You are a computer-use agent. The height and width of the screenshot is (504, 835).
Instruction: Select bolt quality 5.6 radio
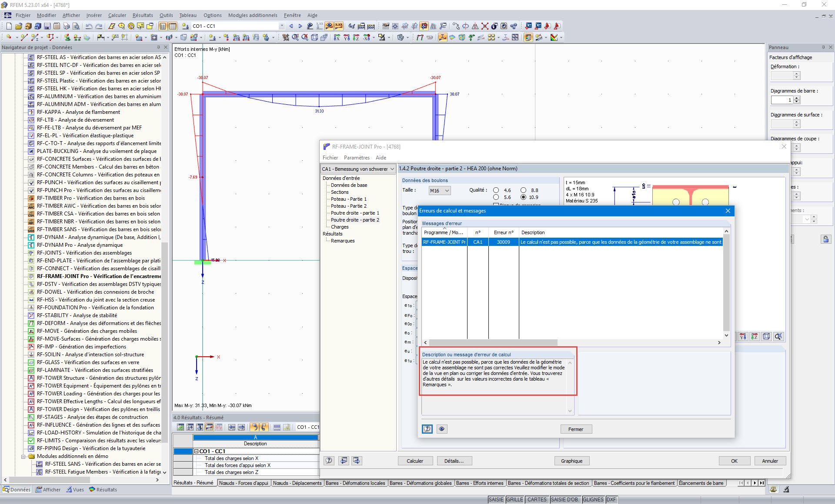(496, 197)
